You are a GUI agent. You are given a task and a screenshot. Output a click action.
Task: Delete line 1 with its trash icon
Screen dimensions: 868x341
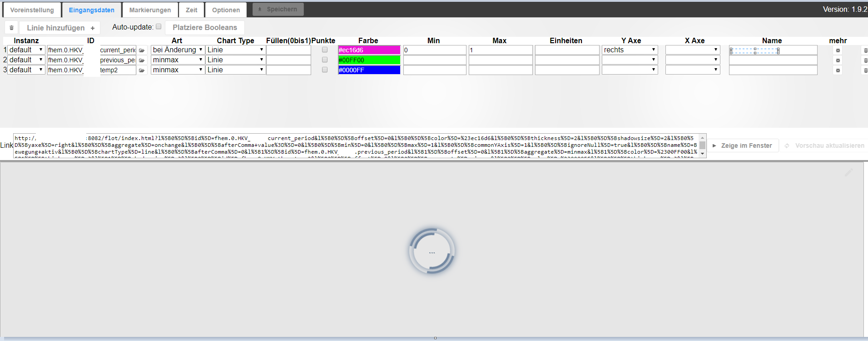[x=865, y=50]
